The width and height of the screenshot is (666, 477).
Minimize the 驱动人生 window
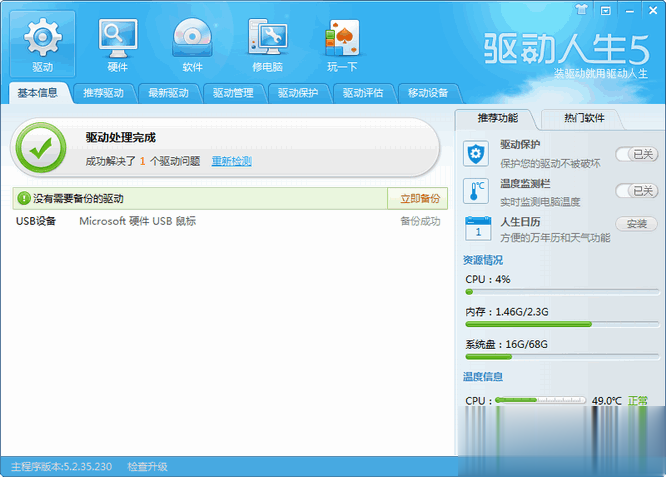coord(630,11)
